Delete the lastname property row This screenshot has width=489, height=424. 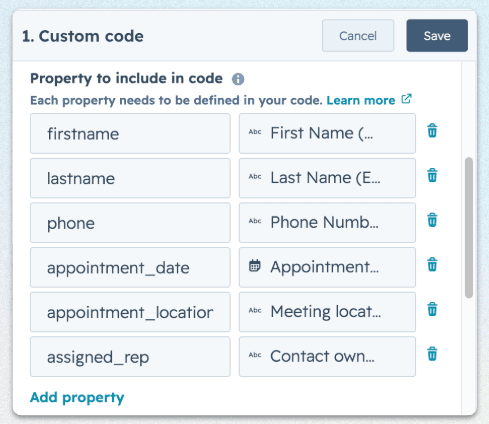tap(432, 175)
